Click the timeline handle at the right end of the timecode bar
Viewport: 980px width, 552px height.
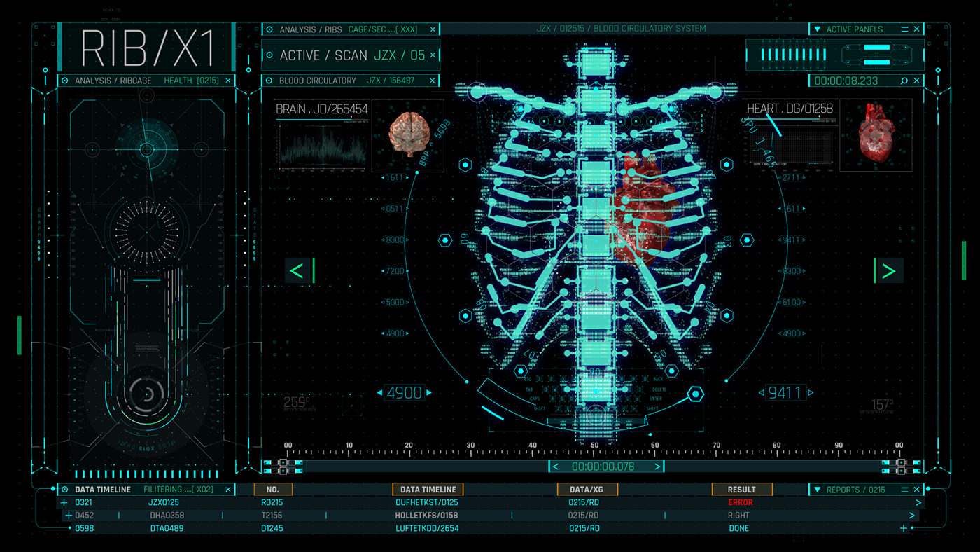point(900,467)
